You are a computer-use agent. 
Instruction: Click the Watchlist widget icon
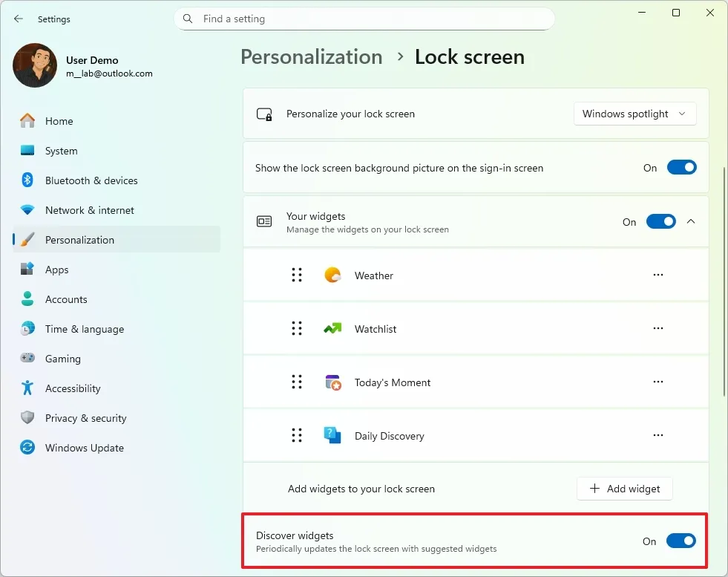coord(332,329)
